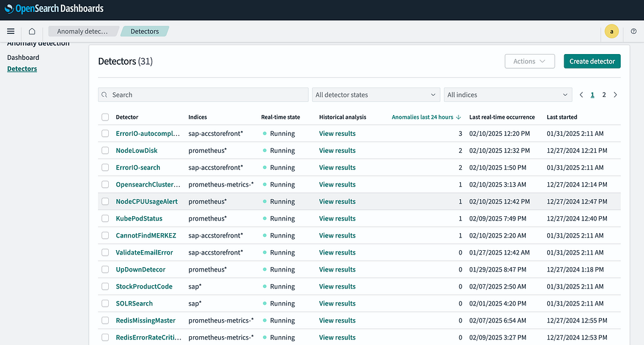Screen dimensions: 644x345
Task: Open the user avatar 'a' menu
Action: [x=611, y=31]
